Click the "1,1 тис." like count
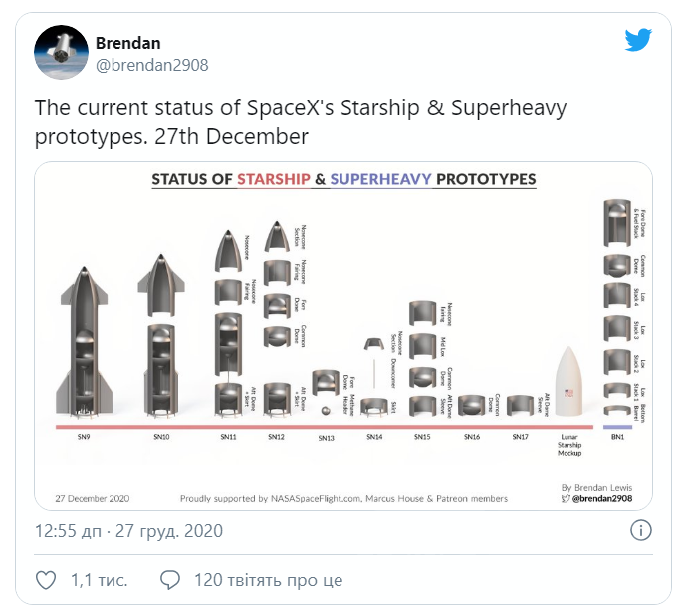The height and width of the screenshot is (616, 681). pyautogui.click(x=100, y=579)
